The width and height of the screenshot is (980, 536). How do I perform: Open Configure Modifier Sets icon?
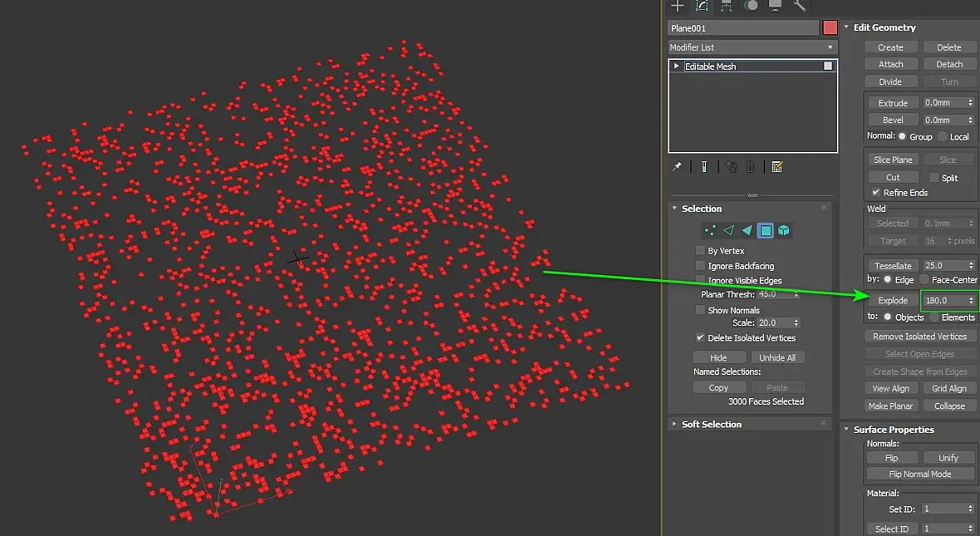click(x=777, y=166)
